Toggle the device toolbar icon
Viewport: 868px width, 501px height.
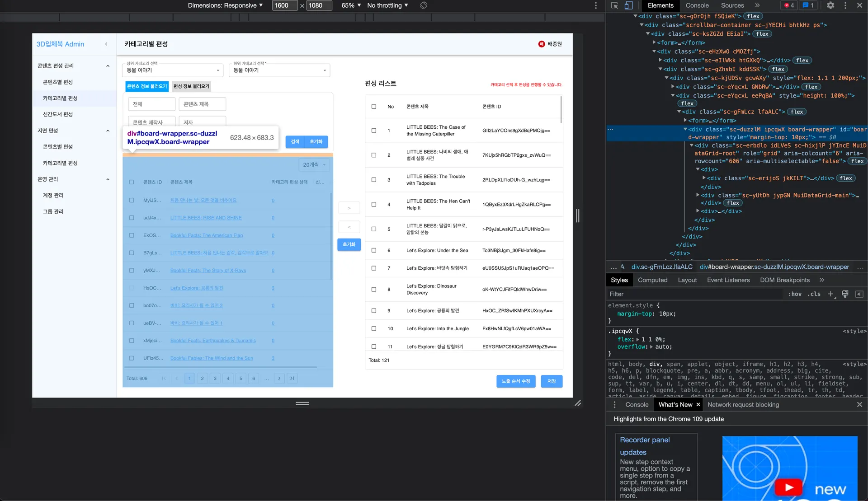628,5
